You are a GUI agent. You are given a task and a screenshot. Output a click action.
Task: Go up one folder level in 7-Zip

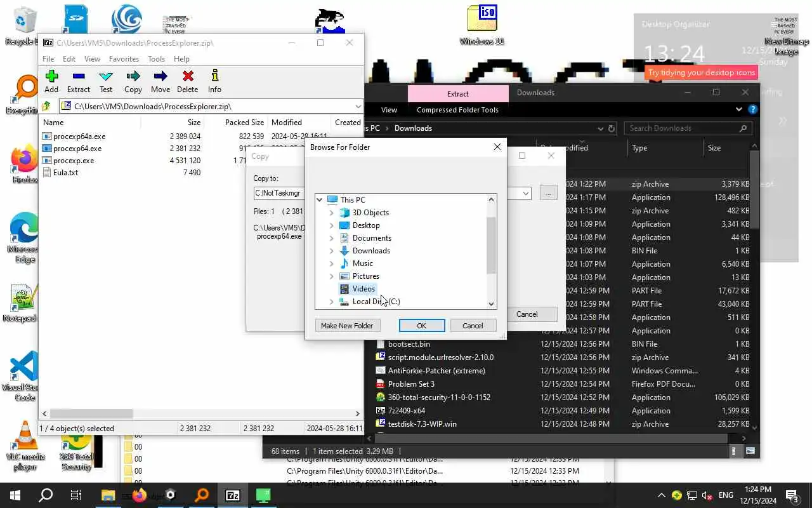[x=46, y=107]
